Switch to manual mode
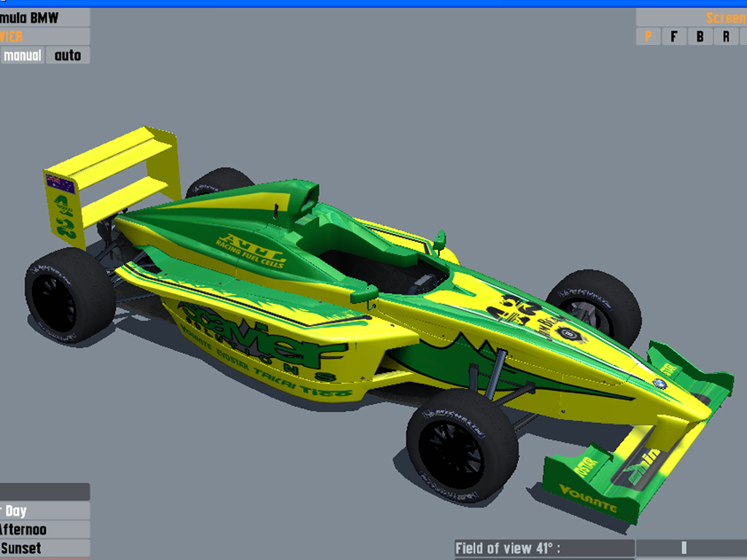This screenshot has height=560, width=747. point(23,55)
